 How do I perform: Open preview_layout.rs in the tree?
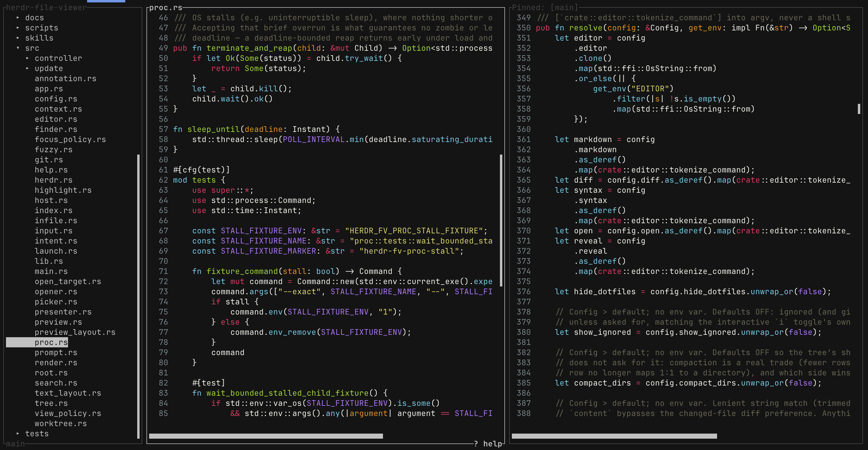75,332
